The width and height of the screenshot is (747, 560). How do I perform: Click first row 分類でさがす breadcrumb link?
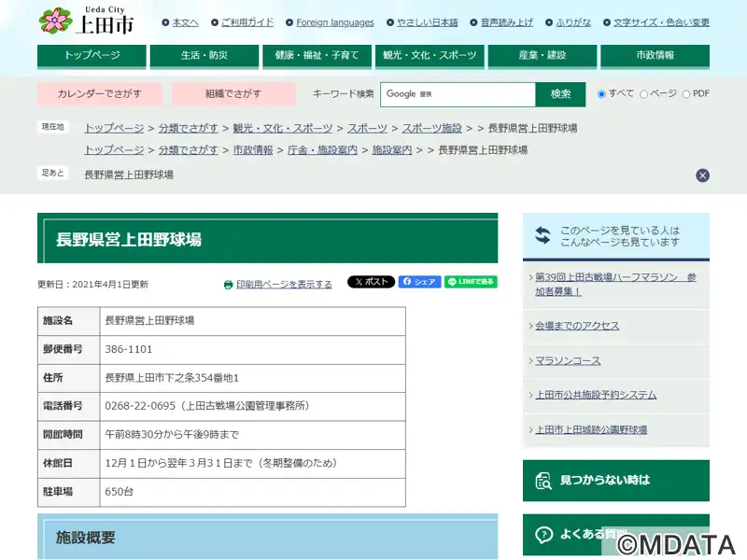tap(189, 129)
